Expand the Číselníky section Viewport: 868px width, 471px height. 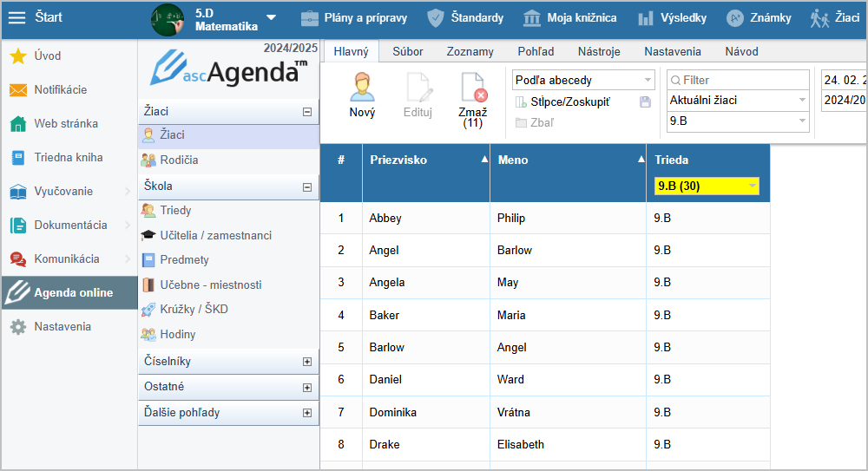pos(306,362)
